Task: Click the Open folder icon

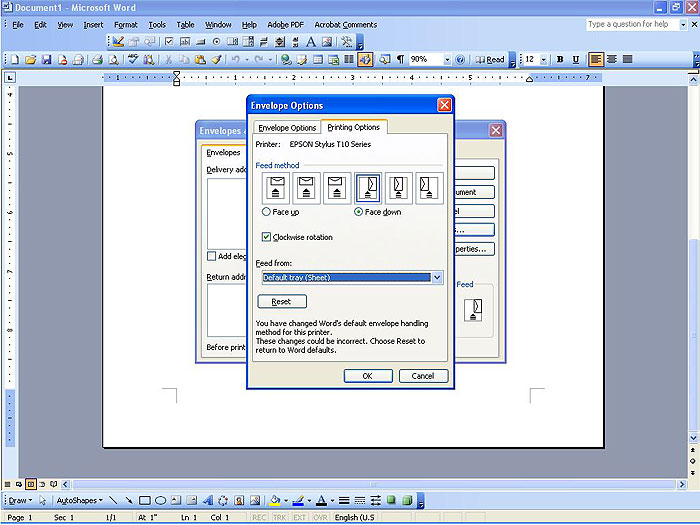Action: [x=30, y=59]
